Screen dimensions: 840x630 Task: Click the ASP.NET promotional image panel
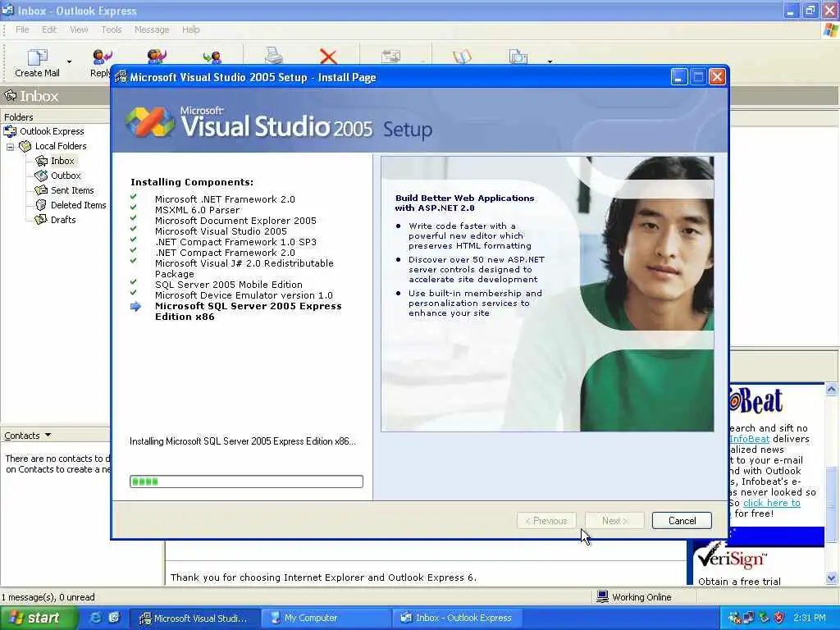(x=547, y=294)
